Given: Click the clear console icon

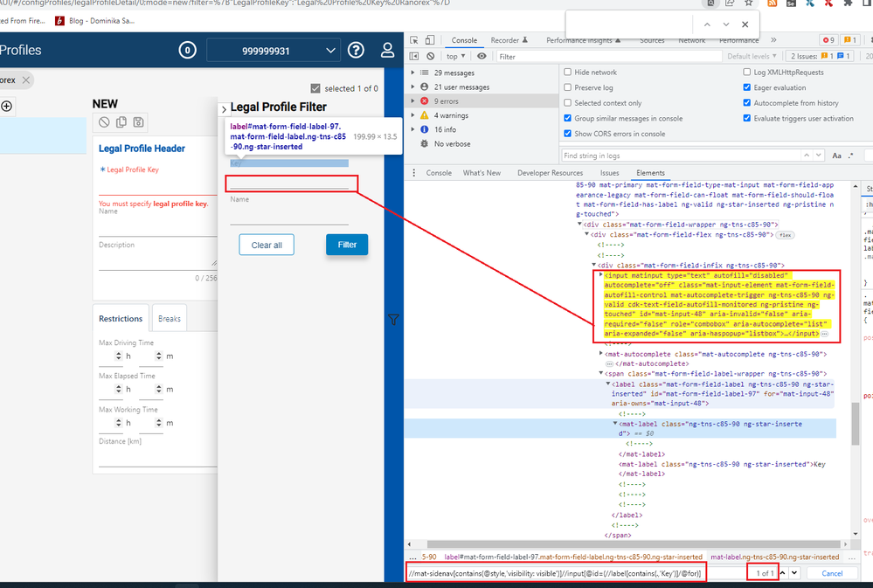Looking at the screenshot, I should coord(431,57).
